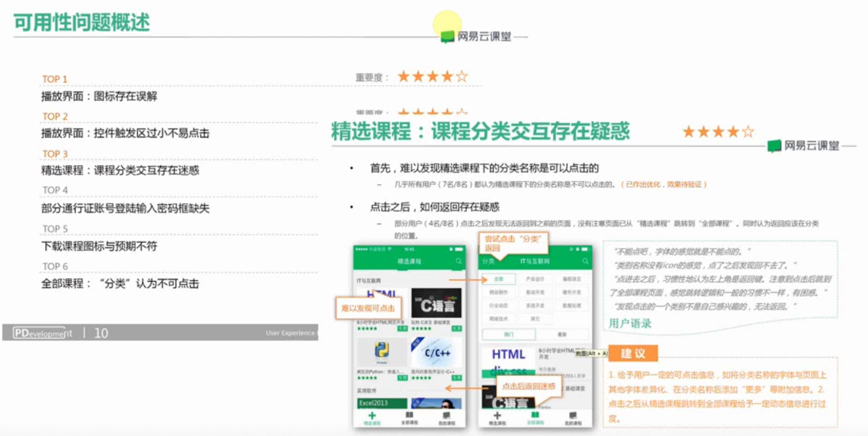Select the 其它 category button
868x436 pixels.
coord(534,319)
